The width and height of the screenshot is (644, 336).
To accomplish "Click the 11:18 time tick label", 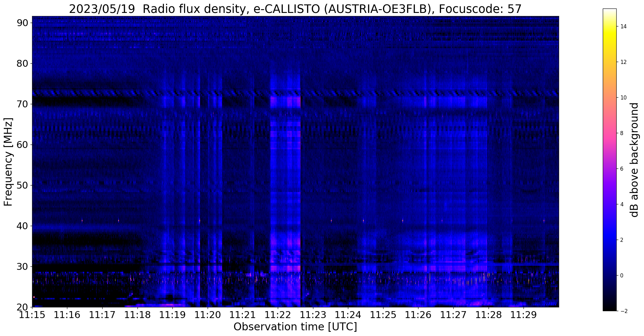I will tap(137, 315).
